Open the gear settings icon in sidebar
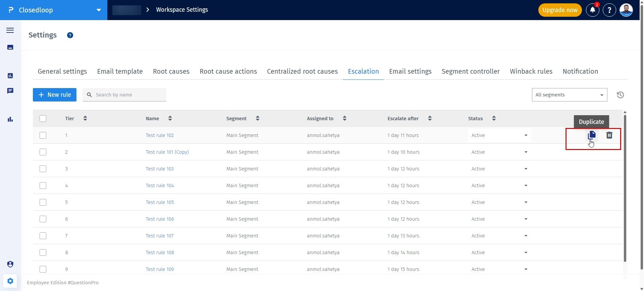The height and width of the screenshot is (291, 644). (x=10, y=281)
